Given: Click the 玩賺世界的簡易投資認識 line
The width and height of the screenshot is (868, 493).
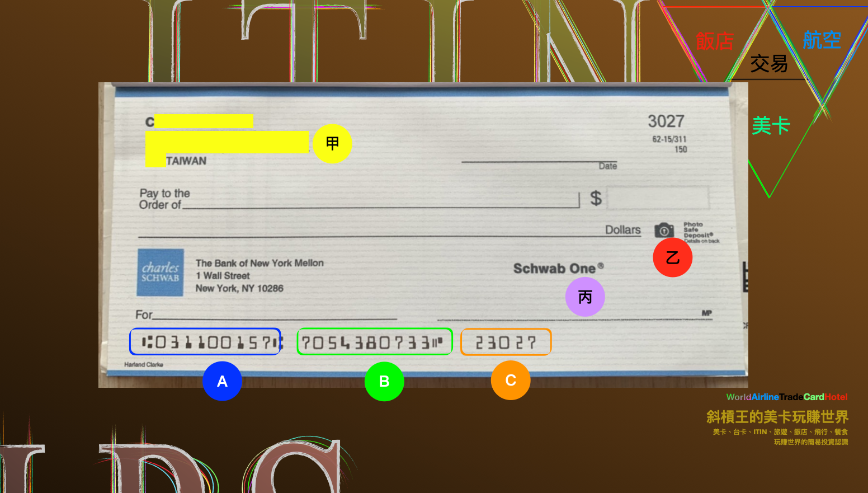Looking at the screenshot, I should click(x=811, y=442).
